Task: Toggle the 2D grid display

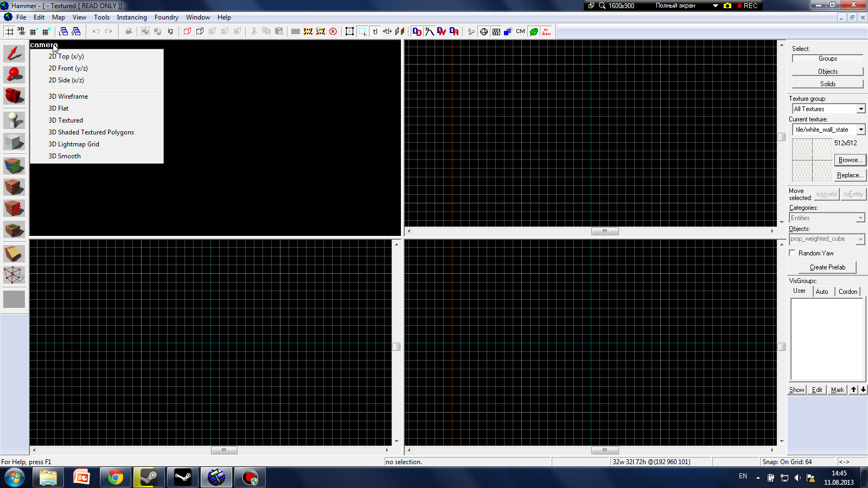Action: click(10, 31)
